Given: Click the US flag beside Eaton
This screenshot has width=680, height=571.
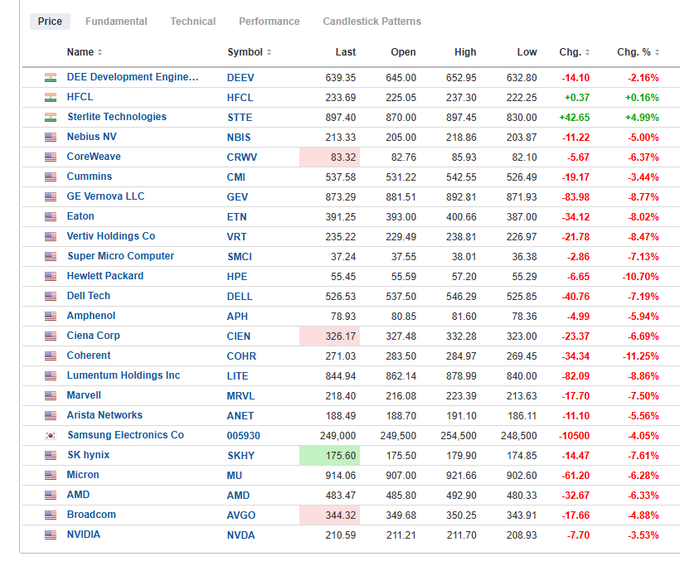Looking at the screenshot, I should click(x=51, y=217).
